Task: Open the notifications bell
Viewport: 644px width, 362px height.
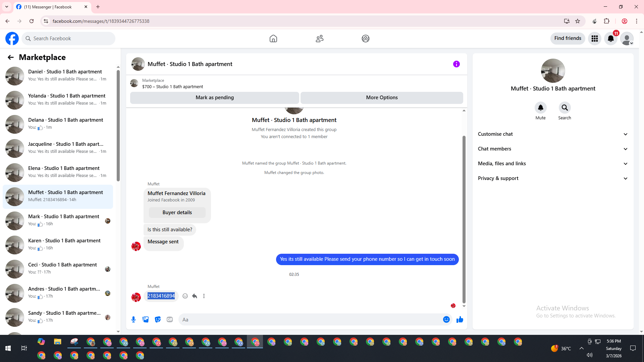Action: 611,39
